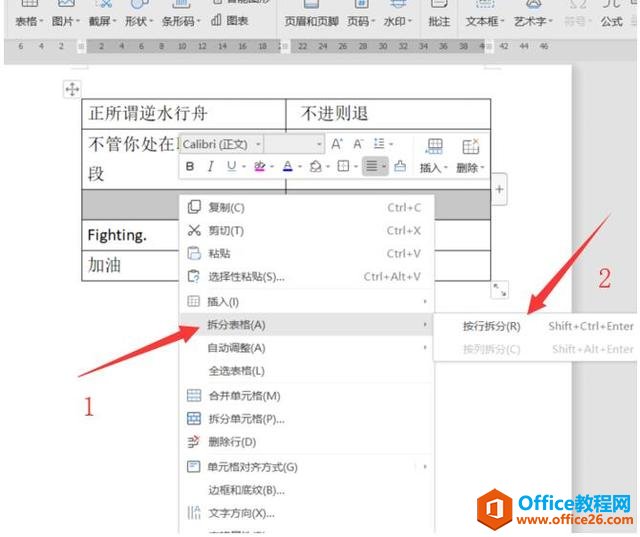
Task: Decrease font size with A- icon
Action: tap(358, 144)
